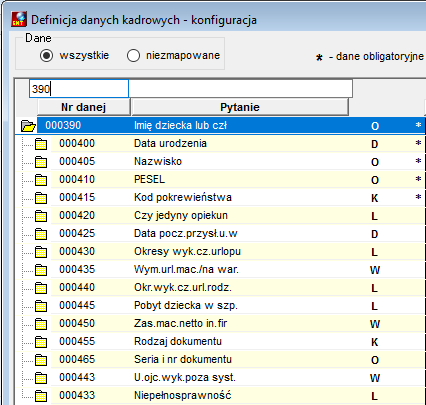
Task: Click the folder icon next to 000455 Rodzaj dokumentu
Action: (x=41, y=342)
